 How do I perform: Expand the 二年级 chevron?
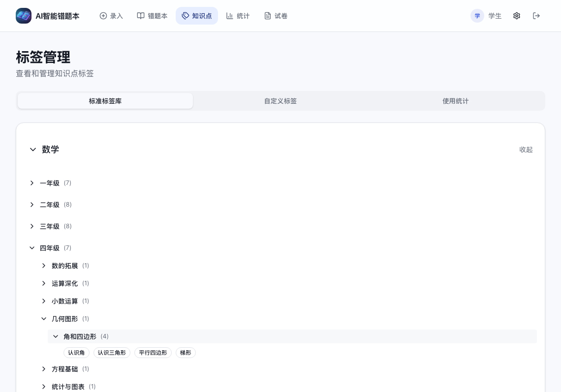click(x=32, y=205)
